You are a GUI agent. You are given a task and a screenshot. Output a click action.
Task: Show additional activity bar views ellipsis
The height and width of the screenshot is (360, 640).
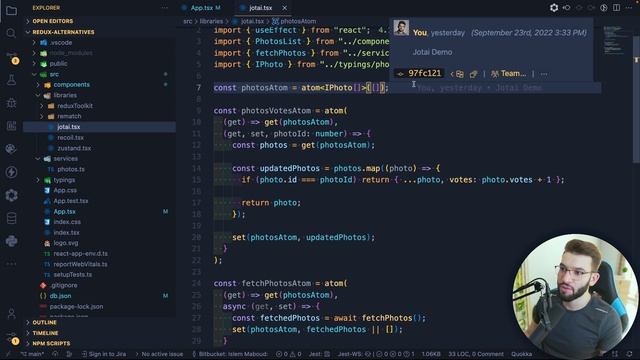coord(11,264)
